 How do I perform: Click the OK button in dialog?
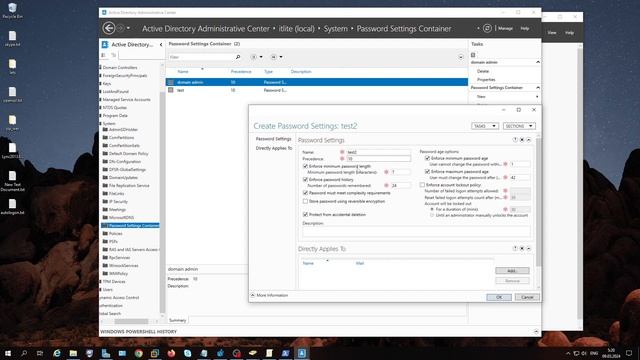(x=499, y=297)
